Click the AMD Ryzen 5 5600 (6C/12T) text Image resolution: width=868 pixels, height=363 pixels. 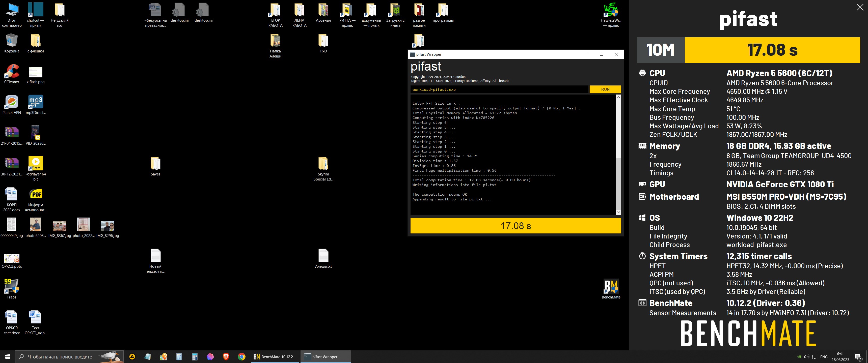click(779, 73)
